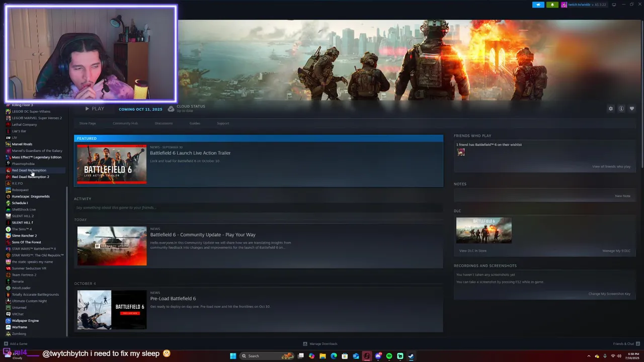
Task: Select Phasmophobia in library
Action: coord(23,164)
